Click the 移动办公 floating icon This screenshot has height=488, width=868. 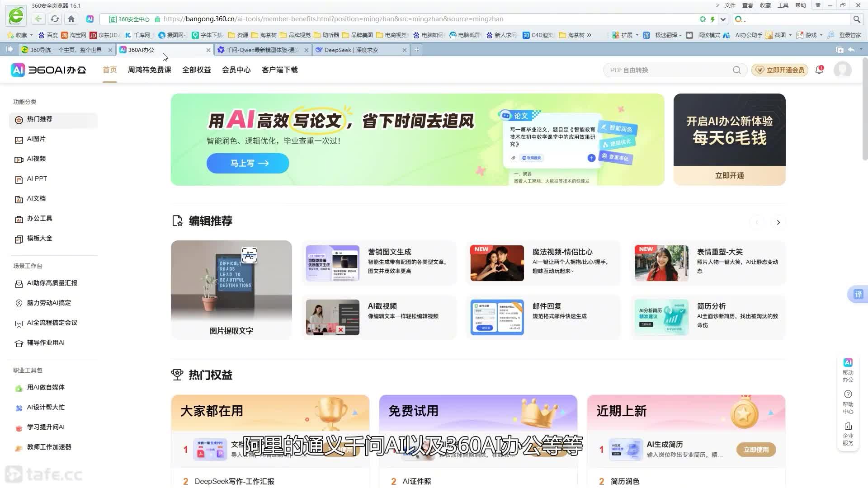click(848, 370)
